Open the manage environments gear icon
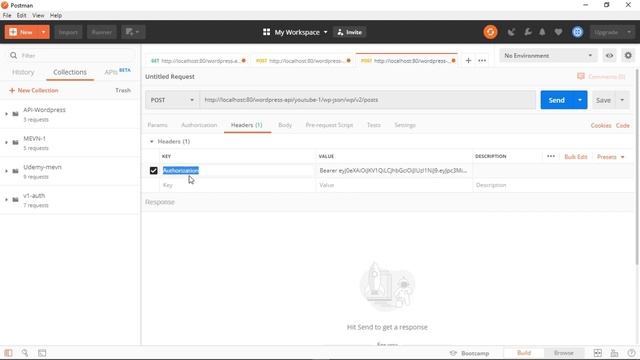The image size is (640, 360). click(x=628, y=56)
